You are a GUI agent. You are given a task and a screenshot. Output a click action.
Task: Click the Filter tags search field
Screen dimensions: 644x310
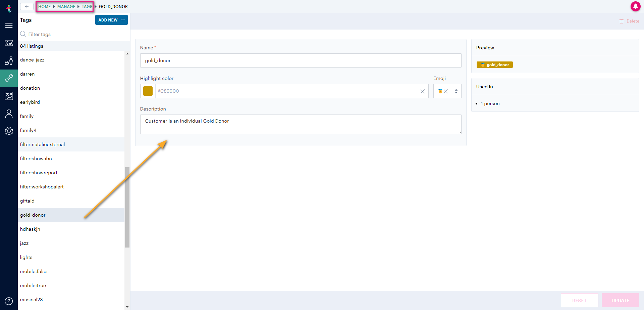coord(74,34)
